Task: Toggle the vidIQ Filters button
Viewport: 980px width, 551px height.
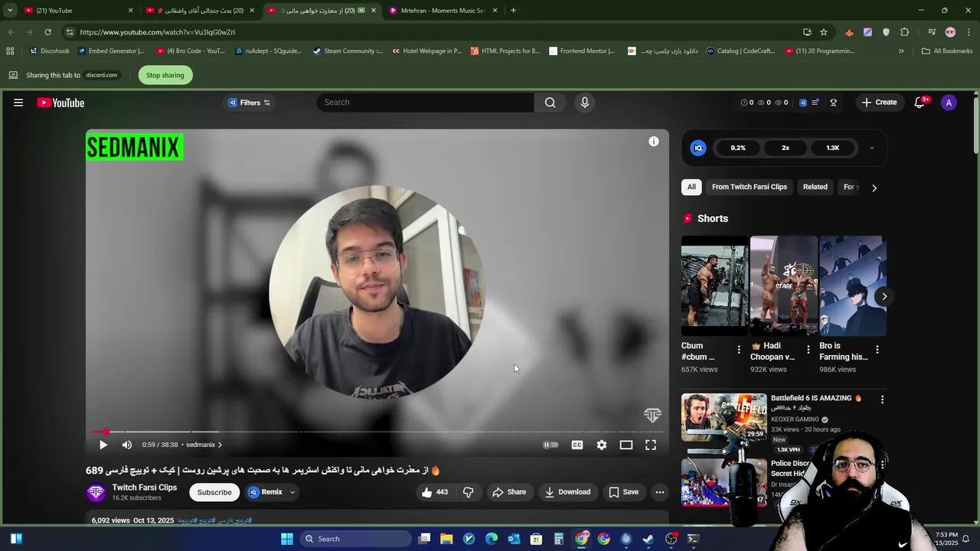Action: coord(250,103)
